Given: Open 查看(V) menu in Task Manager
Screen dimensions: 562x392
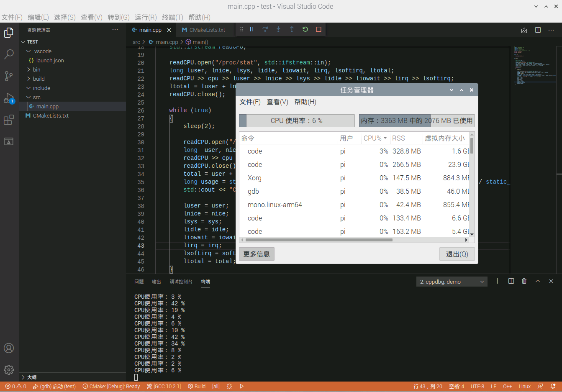Looking at the screenshot, I should tap(277, 102).
